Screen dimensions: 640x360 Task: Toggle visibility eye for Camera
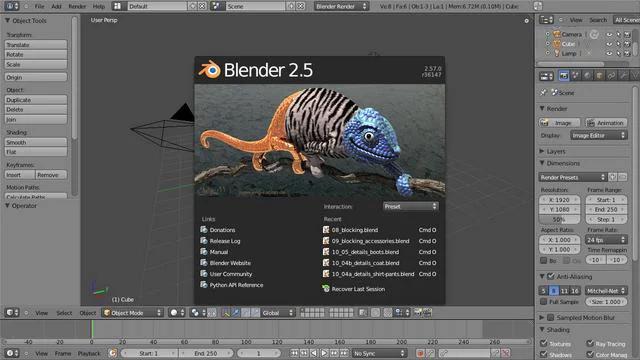click(x=609, y=34)
